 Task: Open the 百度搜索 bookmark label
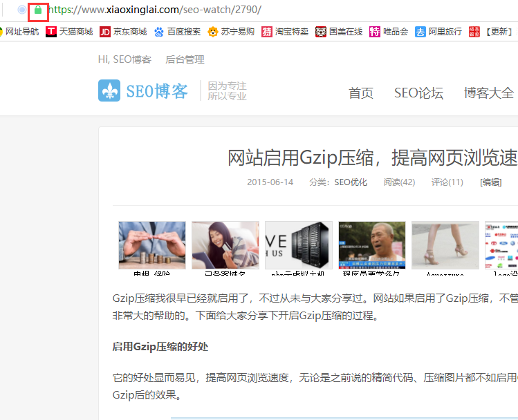pyautogui.click(x=184, y=32)
